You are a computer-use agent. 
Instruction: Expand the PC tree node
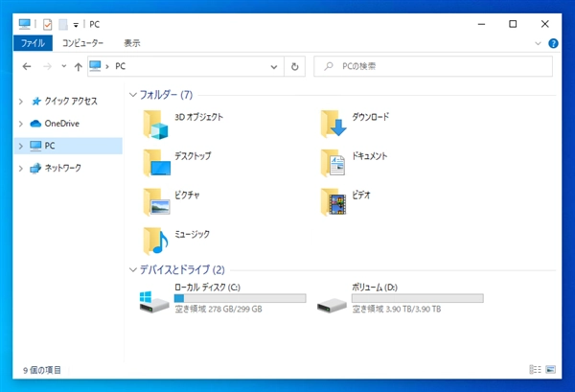21,146
